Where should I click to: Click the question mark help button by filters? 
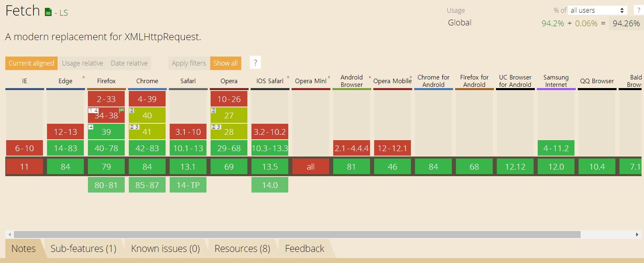click(255, 63)
